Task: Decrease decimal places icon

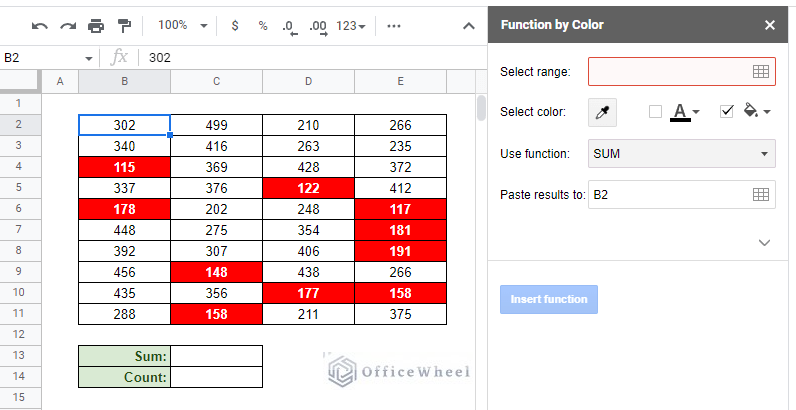Action: coord(290,26)
